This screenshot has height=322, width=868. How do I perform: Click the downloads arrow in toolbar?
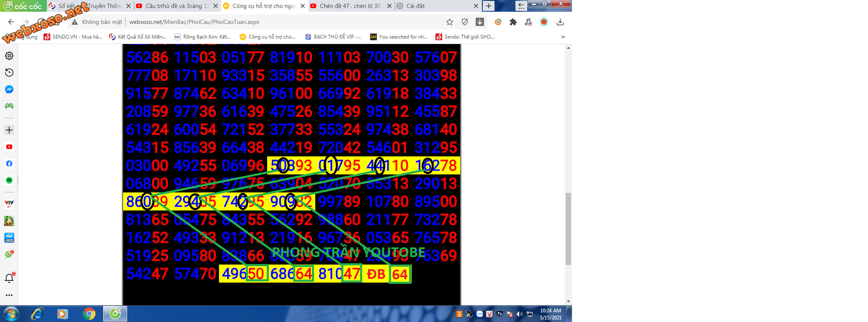click(560, 22)
